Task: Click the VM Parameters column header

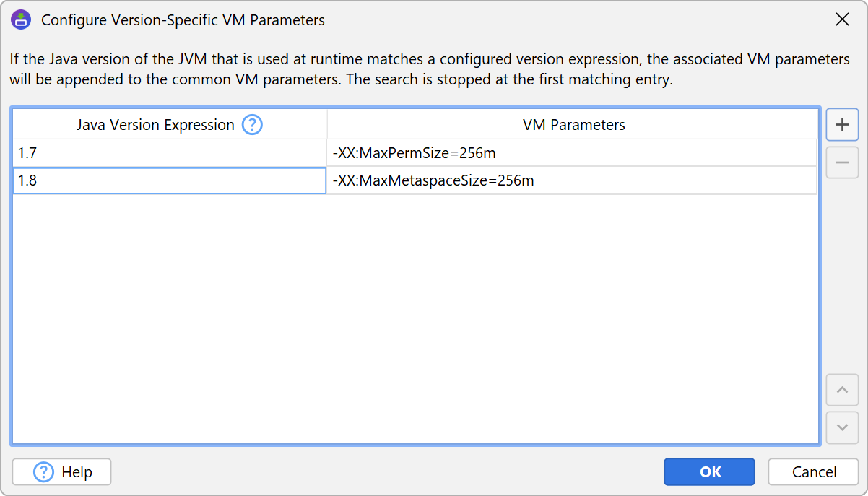Action: [x=573, y=125]
